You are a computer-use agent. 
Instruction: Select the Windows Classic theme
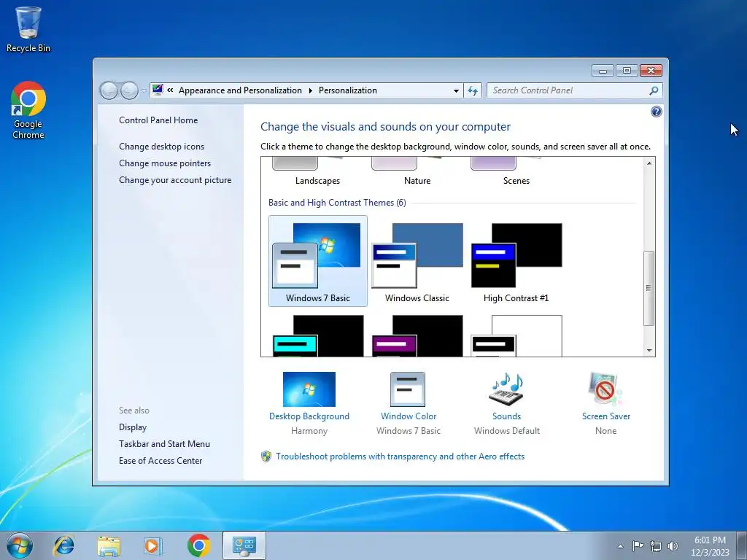coord(417,261)
